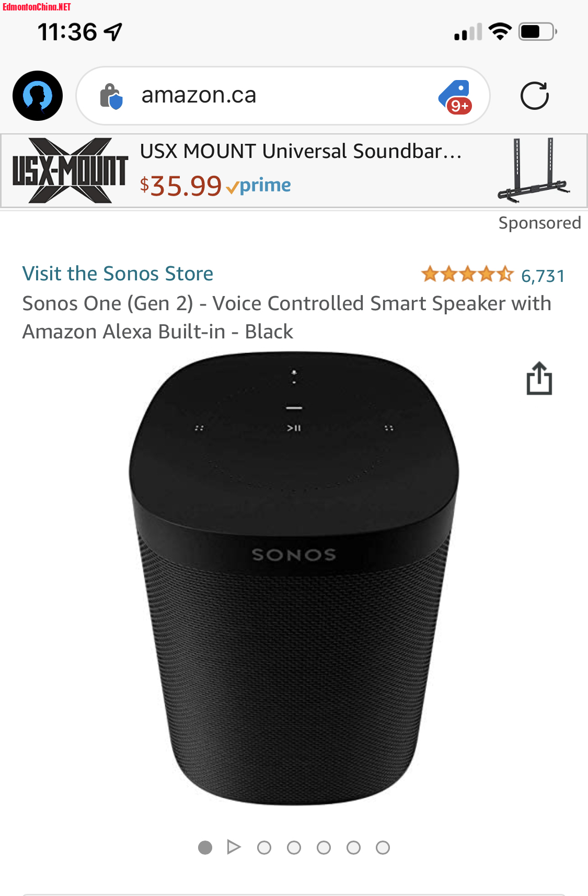The image size is (588, 896).
Task: Play product video from carousel indicator
Action: click(234, 847)
